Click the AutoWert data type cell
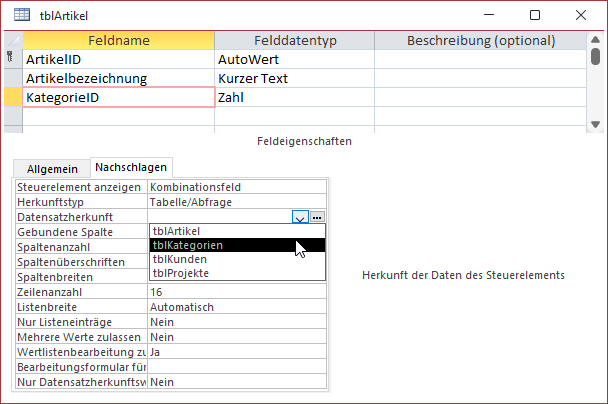Screen dimensions: 608x404 coord(295,59)
